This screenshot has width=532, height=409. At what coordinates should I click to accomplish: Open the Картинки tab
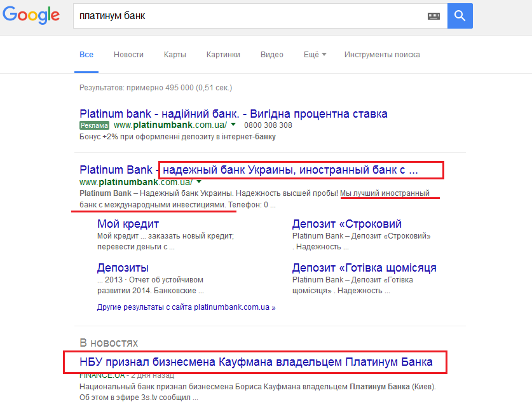coord(223,55)
